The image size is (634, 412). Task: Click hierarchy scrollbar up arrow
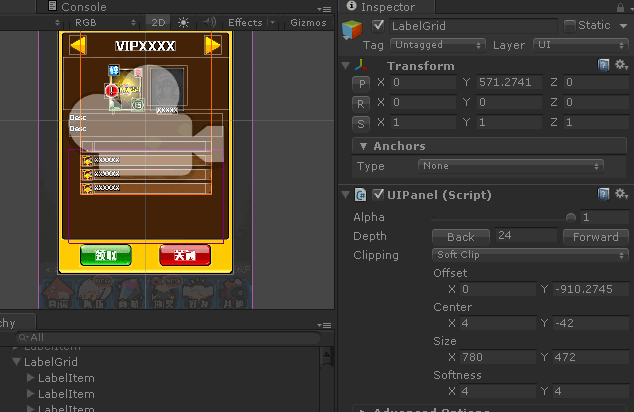coord(326,356)
